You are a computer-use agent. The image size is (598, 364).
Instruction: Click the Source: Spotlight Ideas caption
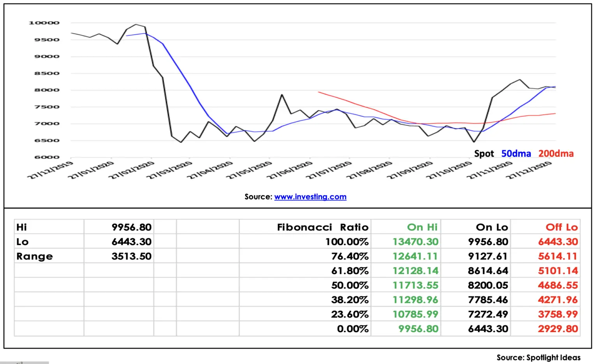click(538, 357)
